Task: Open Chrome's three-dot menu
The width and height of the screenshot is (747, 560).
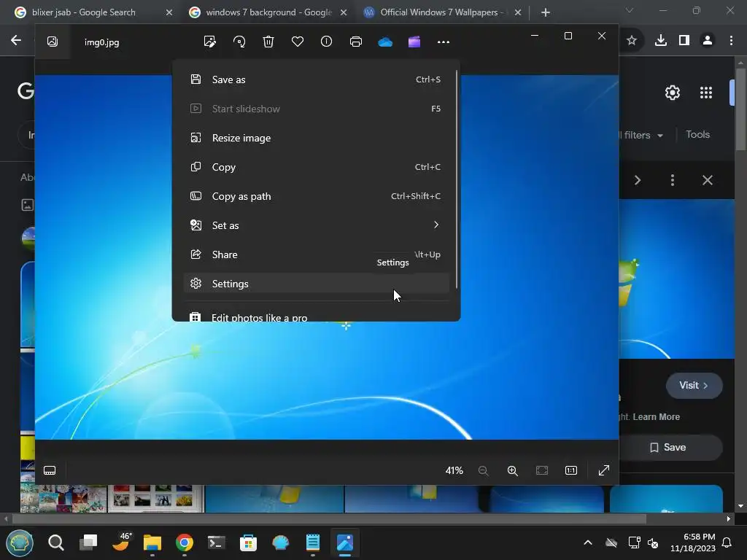Action: click(731, 41)
